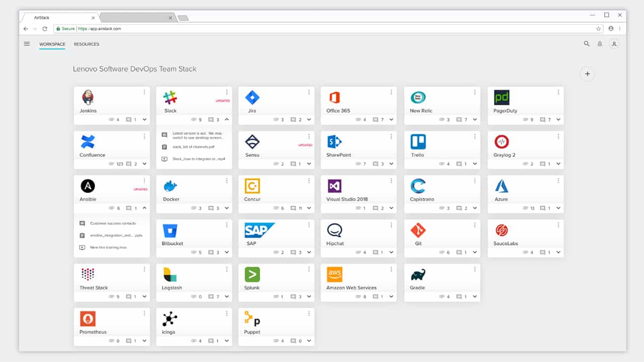644x362 pixels.
Task: Switch to the Resources tab
Action: pos(87,44)
